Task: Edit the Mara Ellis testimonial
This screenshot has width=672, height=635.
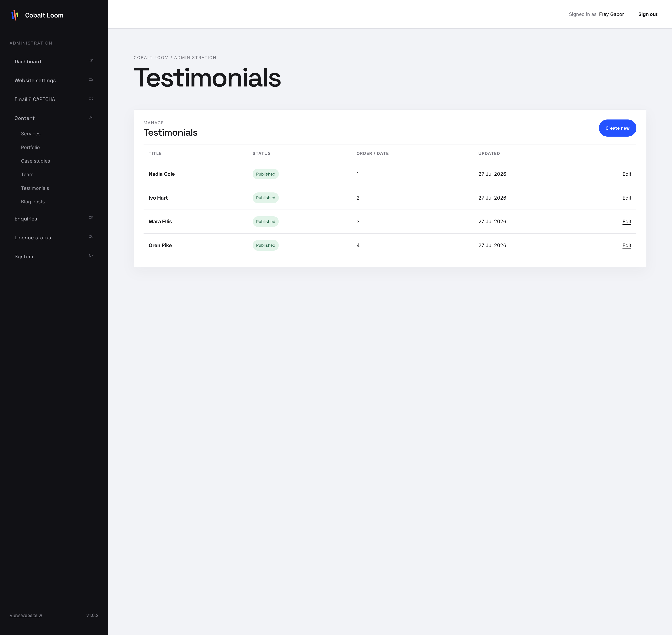Action: coord(627,222)
